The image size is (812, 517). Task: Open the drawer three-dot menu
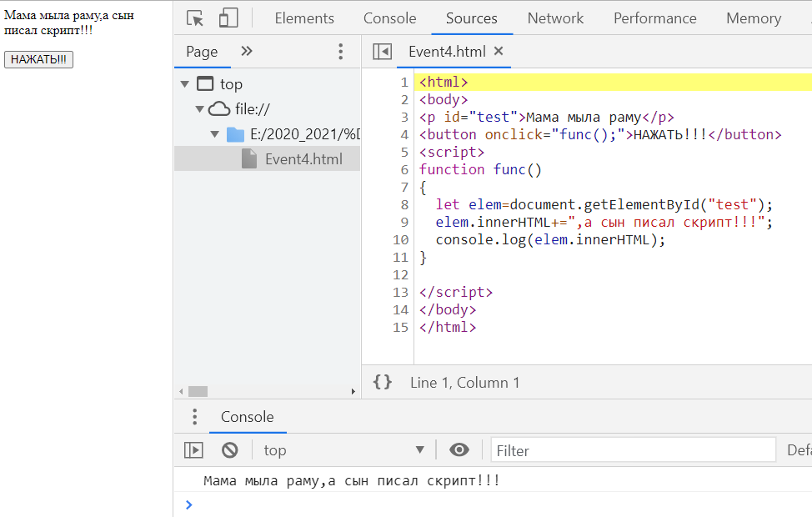pos(195,417)
